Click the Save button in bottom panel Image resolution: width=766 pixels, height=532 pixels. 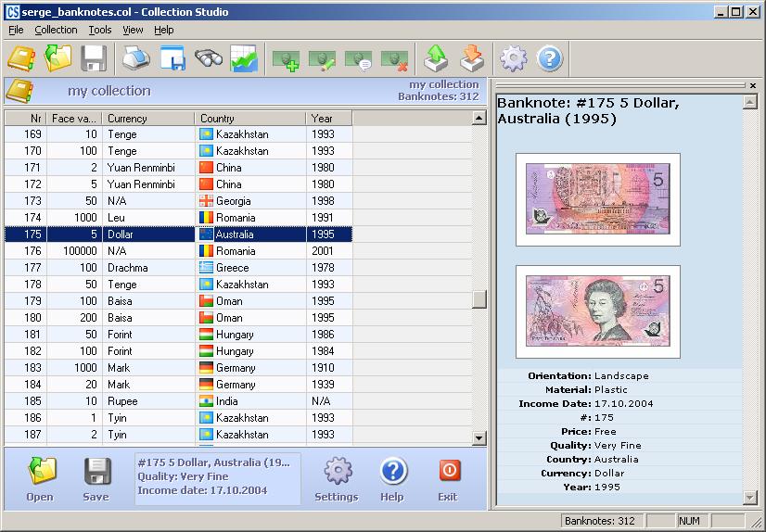coord(96,479)
